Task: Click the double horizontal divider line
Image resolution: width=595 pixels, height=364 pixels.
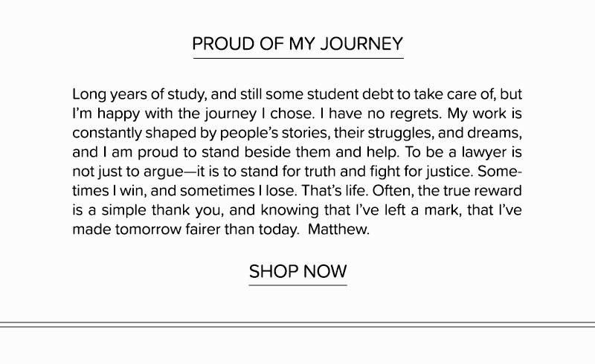Action: tap(297, 324)
